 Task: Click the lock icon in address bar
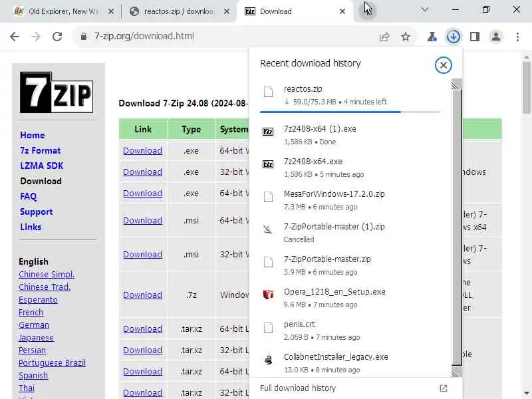pos(84,37)
